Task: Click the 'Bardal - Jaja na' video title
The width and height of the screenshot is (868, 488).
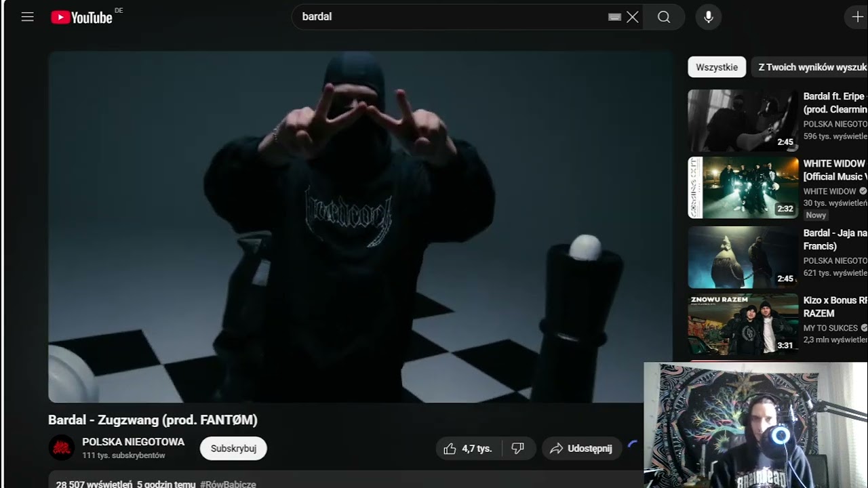Action: coord(835,239)
